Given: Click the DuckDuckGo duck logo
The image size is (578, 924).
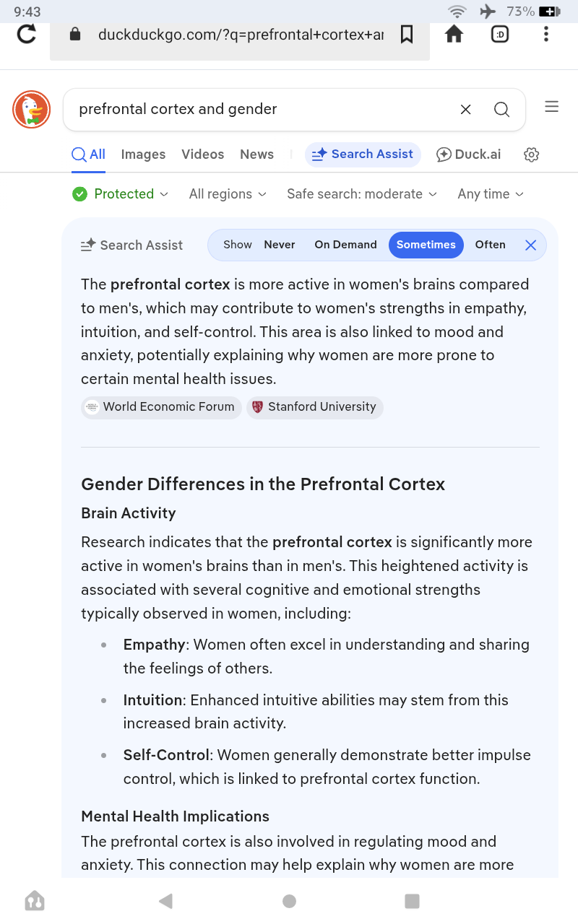Looking at the screenshot, I should click(x=31, y=110).
